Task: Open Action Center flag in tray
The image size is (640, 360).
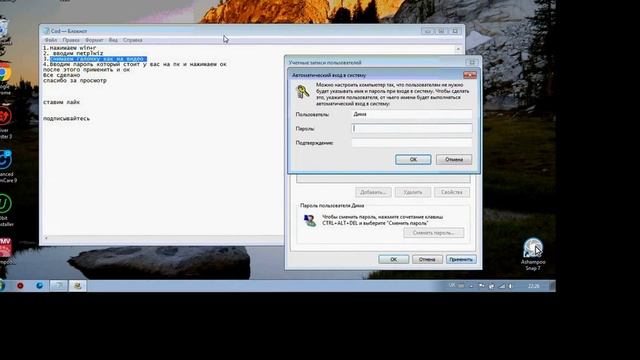Action: 482,286
